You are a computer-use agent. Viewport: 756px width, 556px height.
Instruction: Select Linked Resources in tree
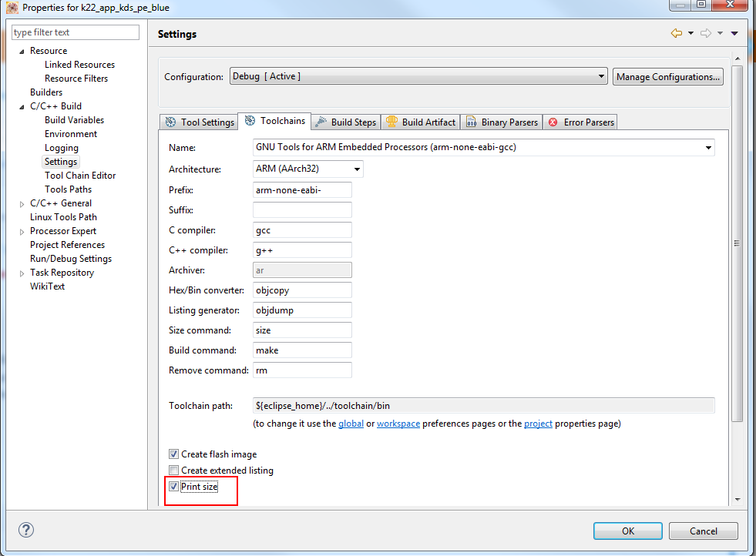pos(79,65)
